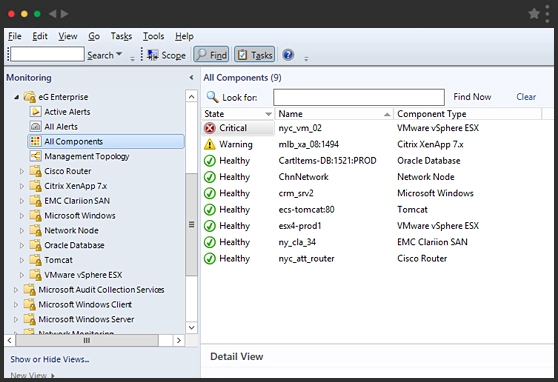
Task: Click tree scrollbar down arrow
Action: click(x=191, y=328)
